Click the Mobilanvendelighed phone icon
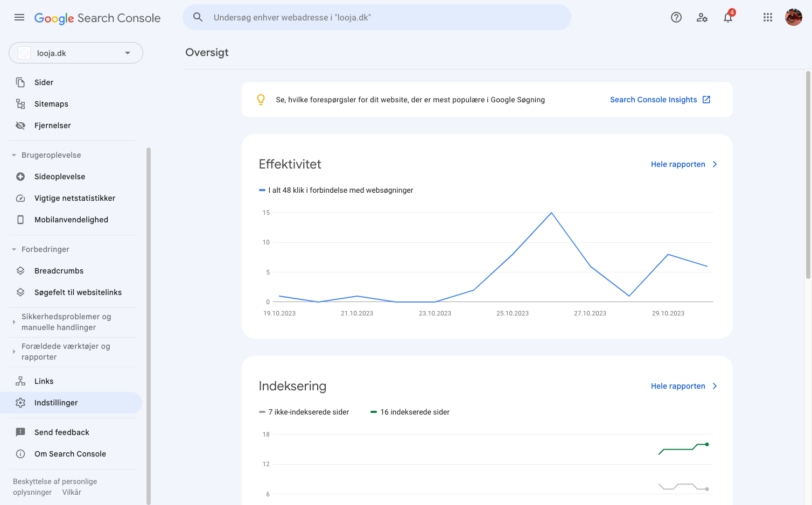Image resolution: width=812 pixels, height=505 pixels. point(20,220)
